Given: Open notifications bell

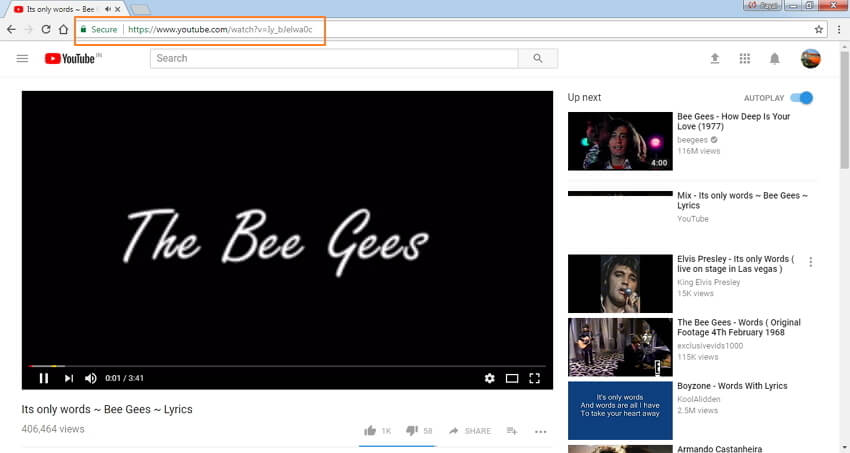Looking at the screenshot, I should pos(775,59).
